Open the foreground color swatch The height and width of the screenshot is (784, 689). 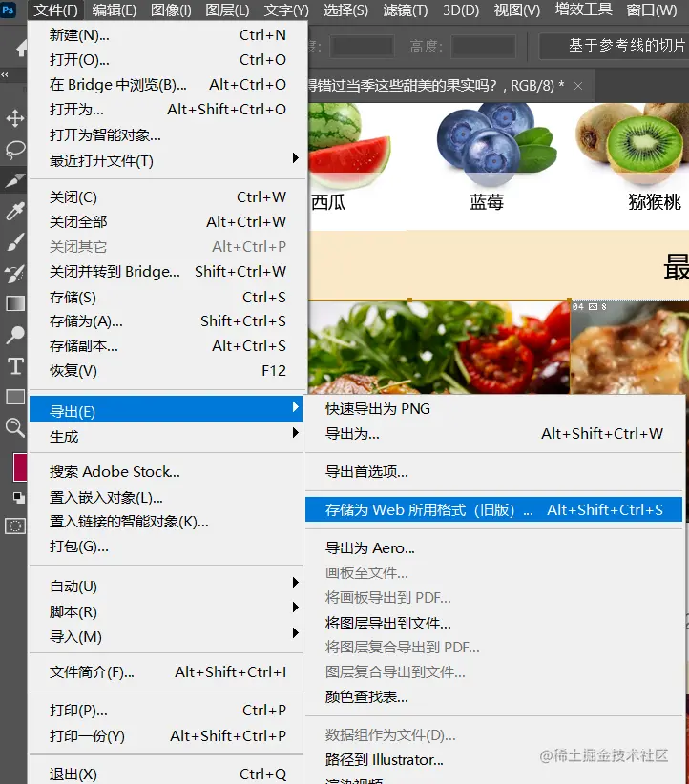[20, 467]
